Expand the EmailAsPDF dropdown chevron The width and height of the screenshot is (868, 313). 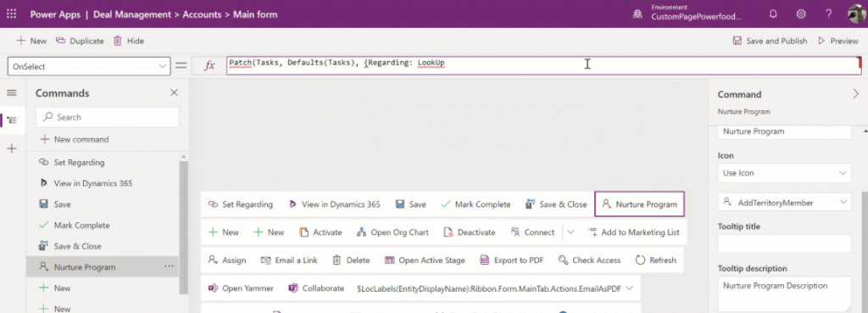(629, 288)
